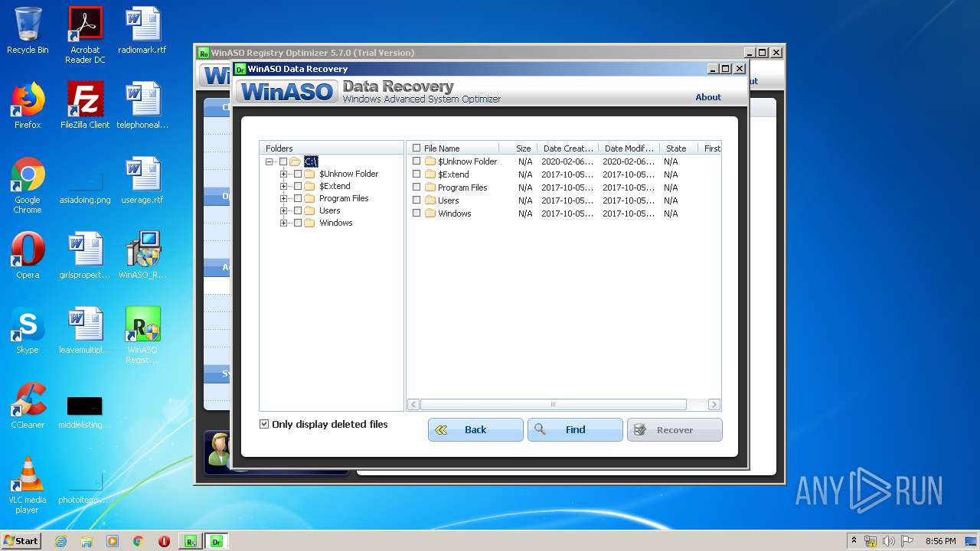The width and height of the screenshot is (980, 551).
Task: Open Opera taskbar pinned icon
Action: (164, 541)
